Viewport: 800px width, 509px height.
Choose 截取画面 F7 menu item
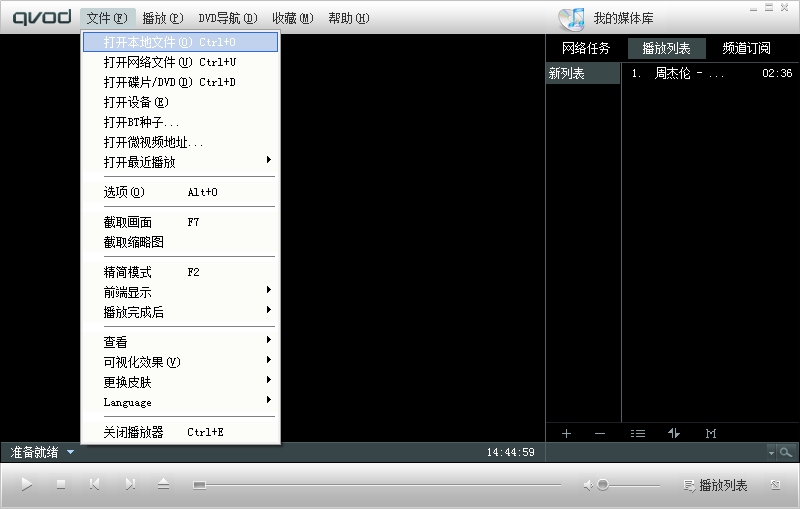tap(181, 222)
